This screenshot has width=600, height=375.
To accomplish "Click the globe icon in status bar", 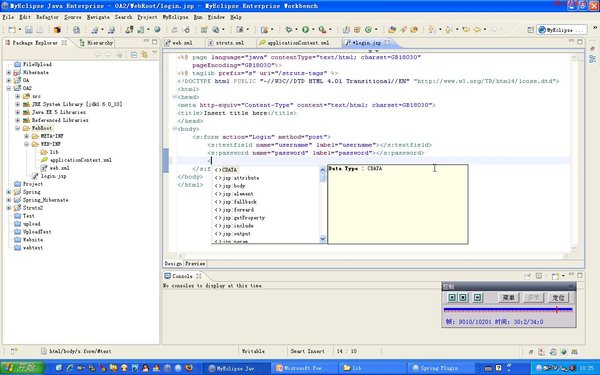I will click(x=564, y=351).
